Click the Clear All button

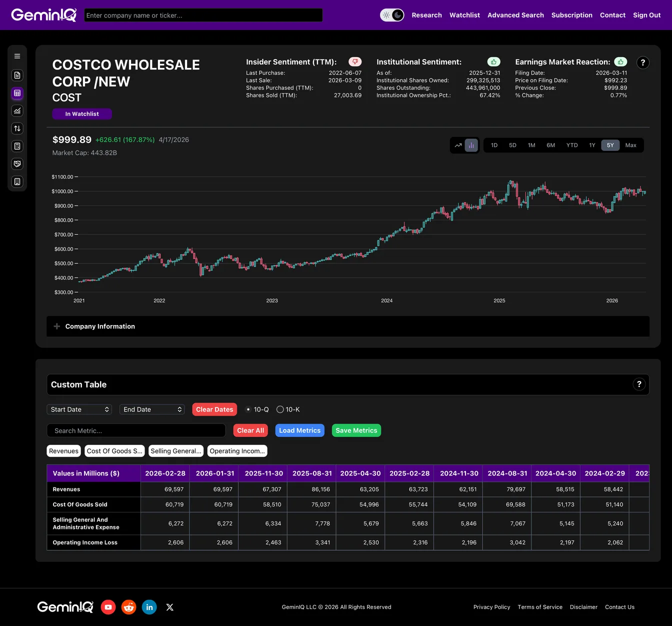250,430
